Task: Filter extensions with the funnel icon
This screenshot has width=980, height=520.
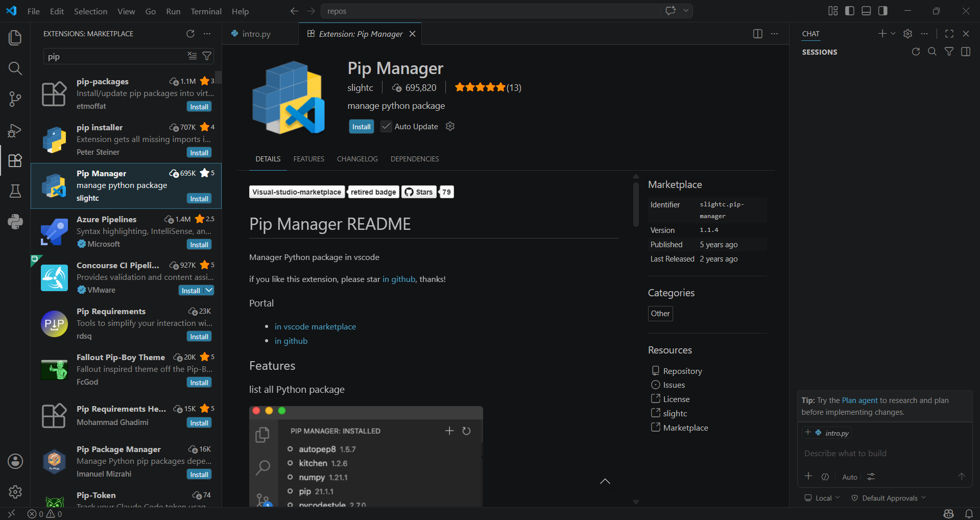Action: click(x=207, y=56)
